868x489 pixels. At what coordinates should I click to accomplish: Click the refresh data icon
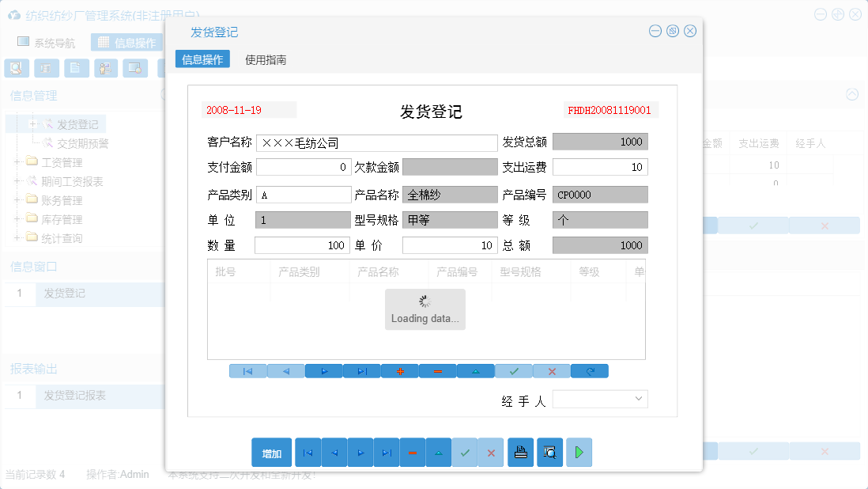(x=590, y=370)
